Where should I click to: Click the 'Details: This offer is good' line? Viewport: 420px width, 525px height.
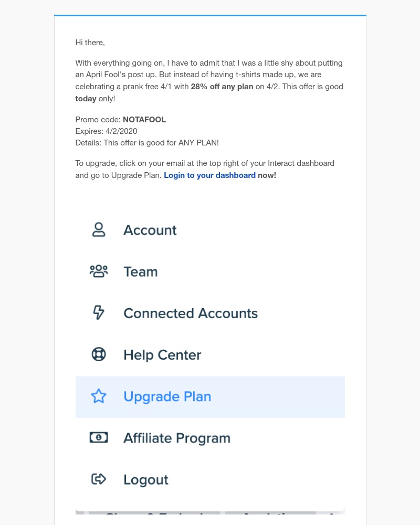coord(147,143)
